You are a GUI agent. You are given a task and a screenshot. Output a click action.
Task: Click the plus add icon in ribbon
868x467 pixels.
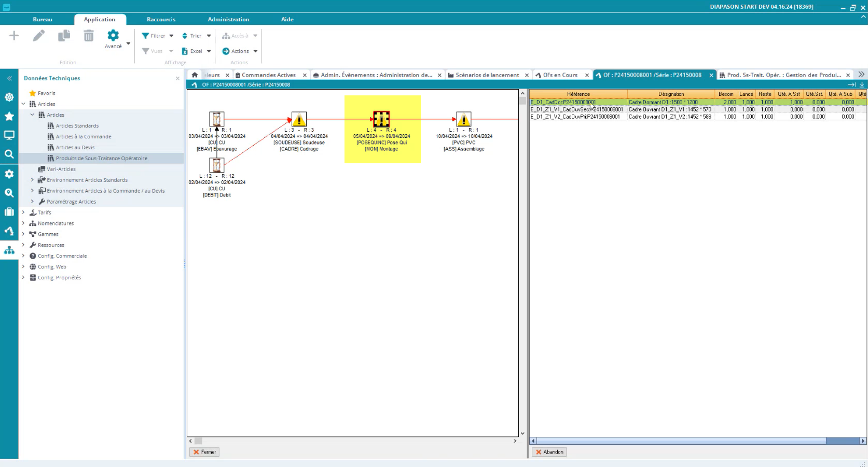click(14, 36)
